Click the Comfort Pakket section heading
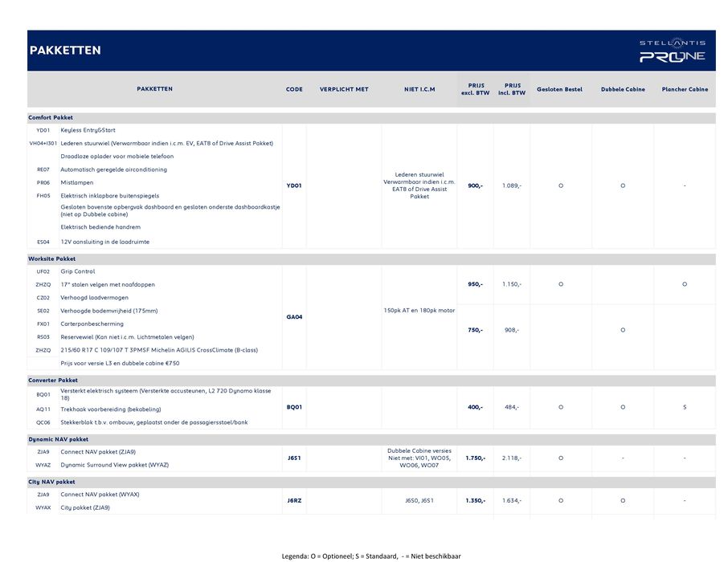 coord(51,118)
